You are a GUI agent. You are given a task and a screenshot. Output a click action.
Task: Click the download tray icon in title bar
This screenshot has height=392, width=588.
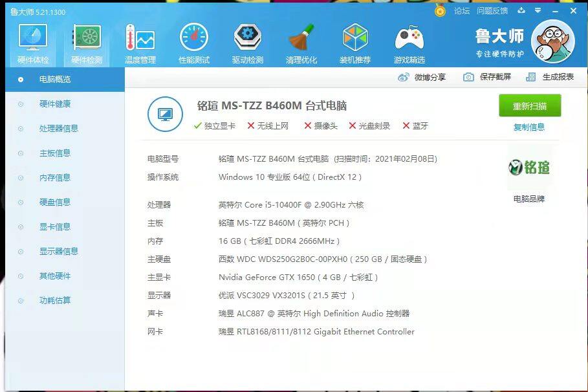[522, 11]
